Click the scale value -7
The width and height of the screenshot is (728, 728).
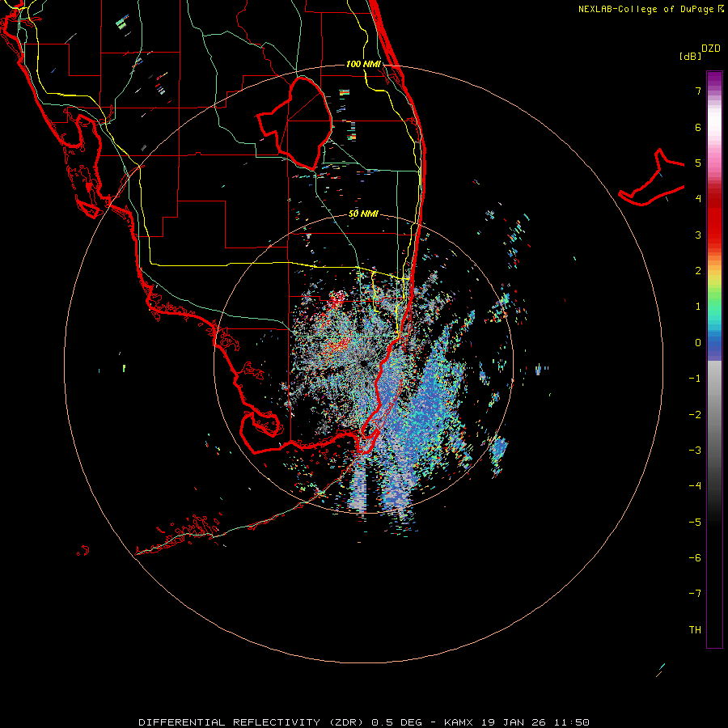click(x=695, y=594)
